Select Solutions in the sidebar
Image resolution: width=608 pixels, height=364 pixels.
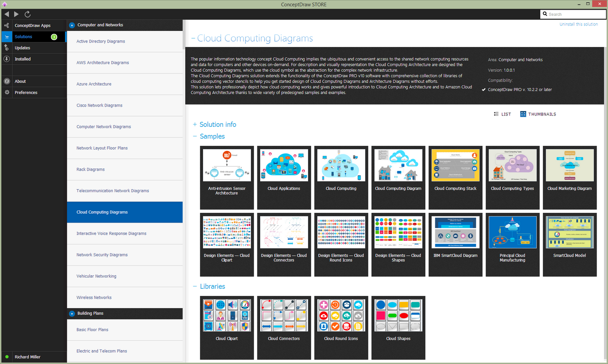[x=34, y=37]
